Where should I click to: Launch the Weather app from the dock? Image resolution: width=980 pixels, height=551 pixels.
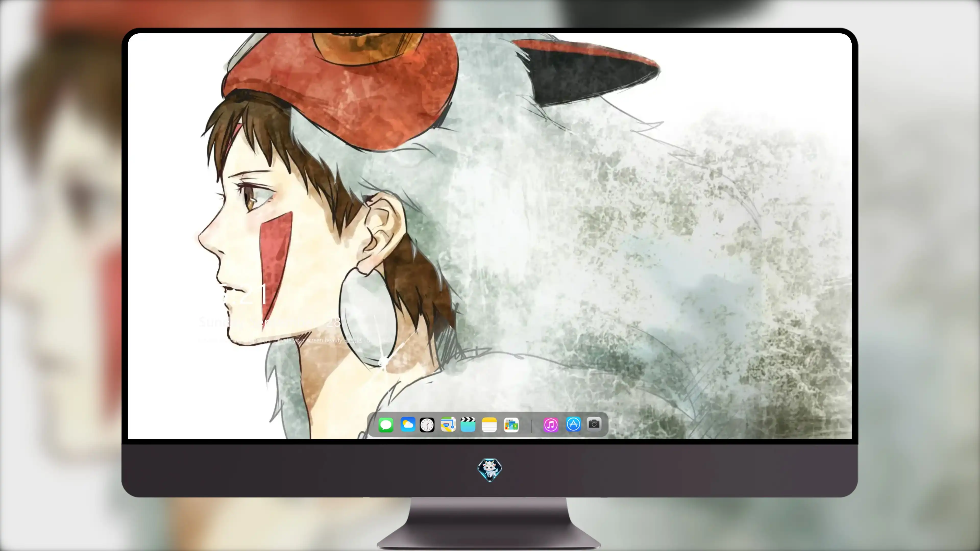pyautogui.click(x=408, y=424)
